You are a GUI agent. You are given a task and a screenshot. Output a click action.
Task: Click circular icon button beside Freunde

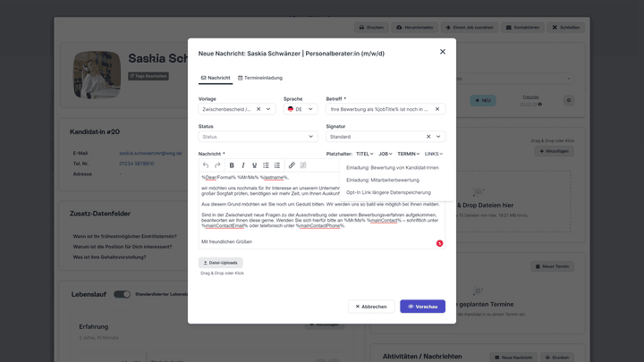[x=569, y=100]
